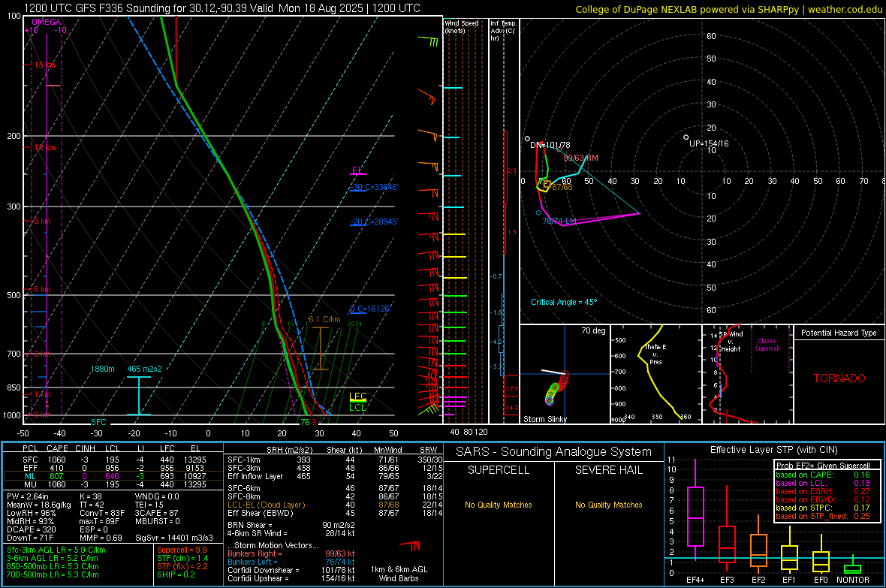Click the orange 87/68 hodograph label
This screenshot has width=886, height=588.
[x=562, y=187]
